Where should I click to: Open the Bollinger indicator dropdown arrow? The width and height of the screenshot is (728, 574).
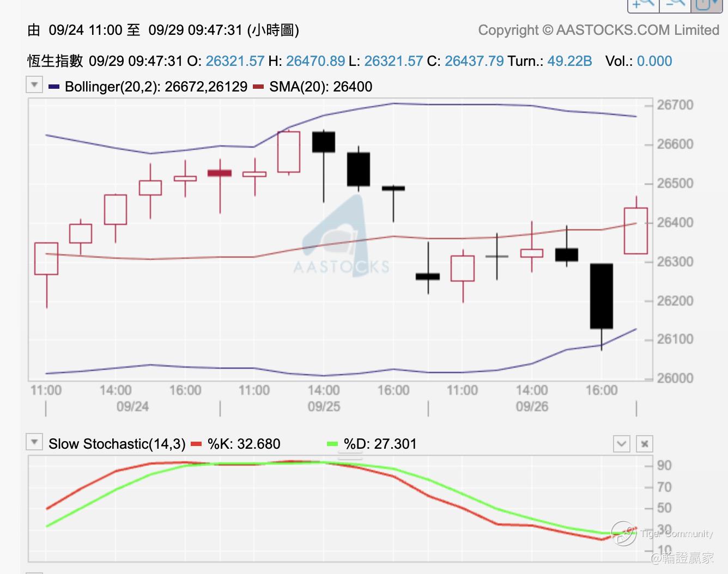point(34,85)
